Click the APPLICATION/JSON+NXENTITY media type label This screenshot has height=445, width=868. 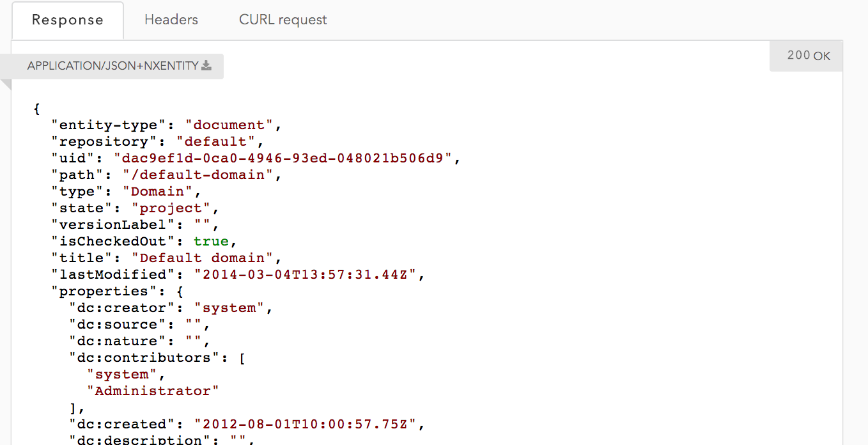point(112,66)
